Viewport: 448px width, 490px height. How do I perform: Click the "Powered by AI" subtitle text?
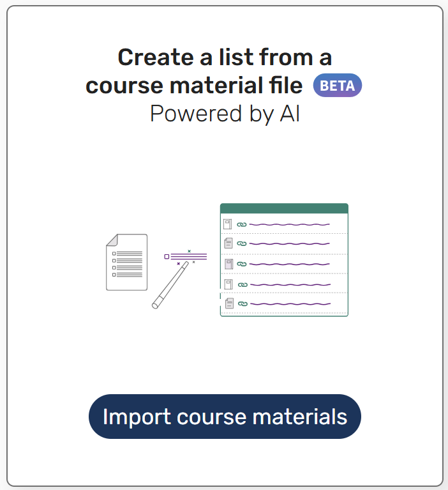pos(225,114)
